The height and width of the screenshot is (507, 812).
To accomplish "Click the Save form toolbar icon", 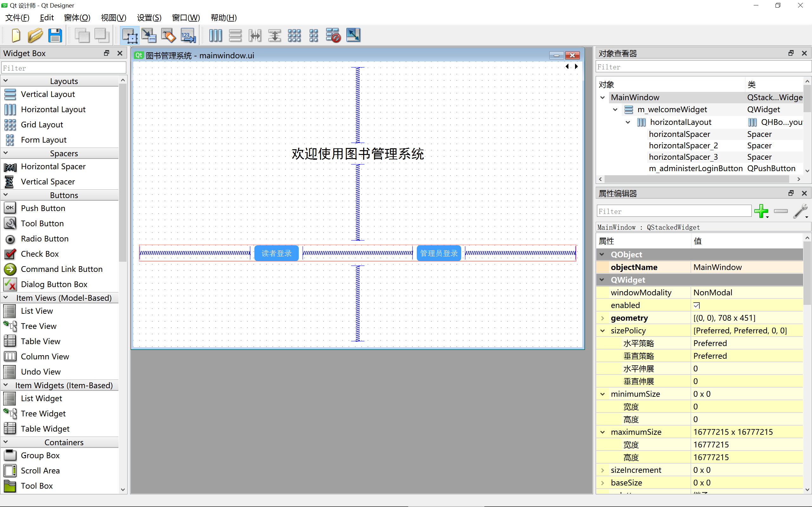I will pos(55,35).
